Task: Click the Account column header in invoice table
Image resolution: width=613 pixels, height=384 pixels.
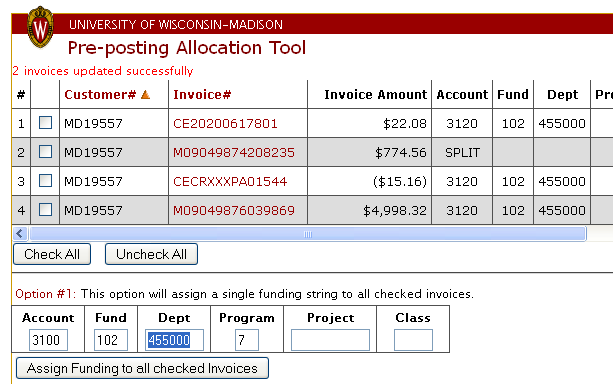Action: pyautogui.click(x=462, y=95)
